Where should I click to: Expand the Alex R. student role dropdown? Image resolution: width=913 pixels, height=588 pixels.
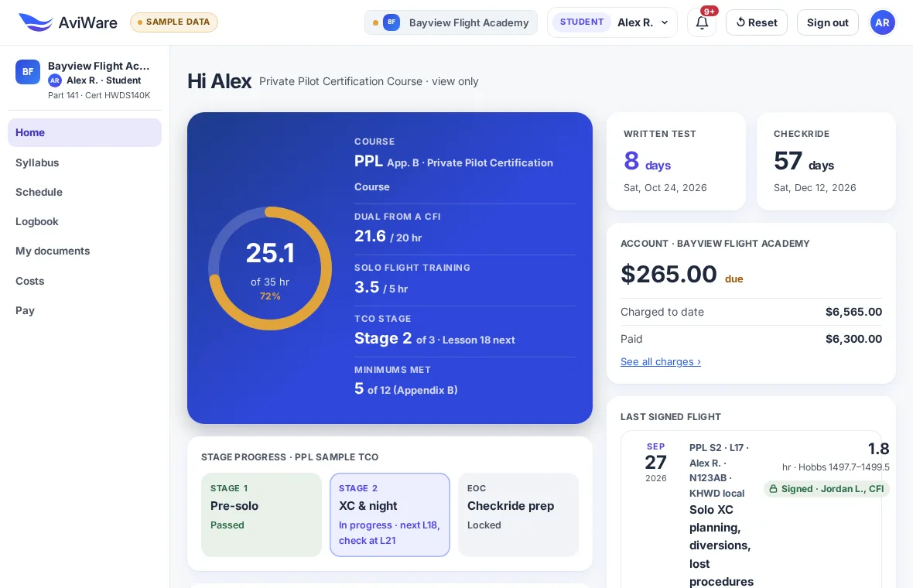[x=612, y=22]
